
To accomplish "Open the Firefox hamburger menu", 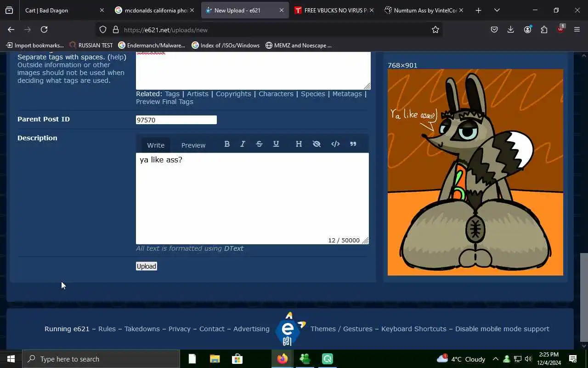I will click(577, 29).
